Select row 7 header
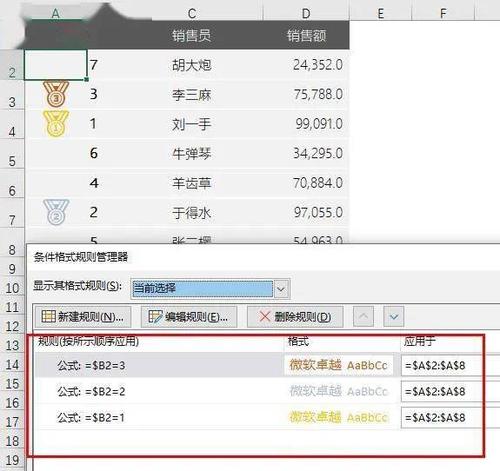This screenshot has width=500, height=471. [x=12, y=213]
